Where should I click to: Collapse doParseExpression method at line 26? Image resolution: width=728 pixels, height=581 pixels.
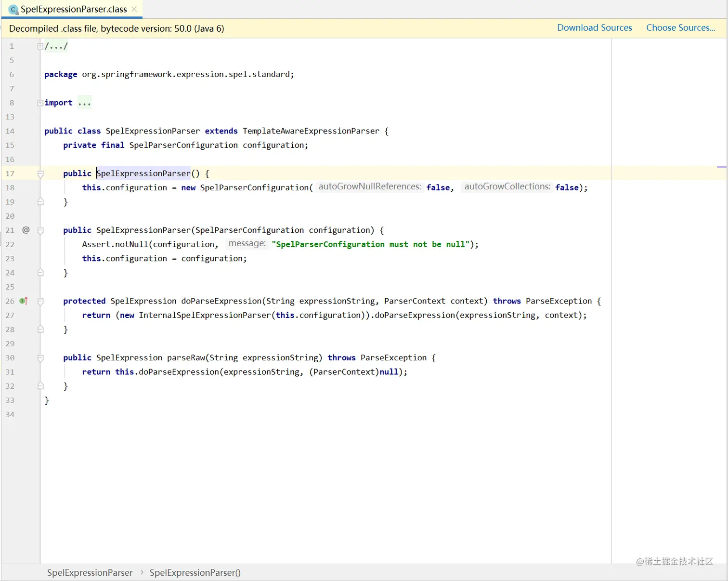pos(40,302)
